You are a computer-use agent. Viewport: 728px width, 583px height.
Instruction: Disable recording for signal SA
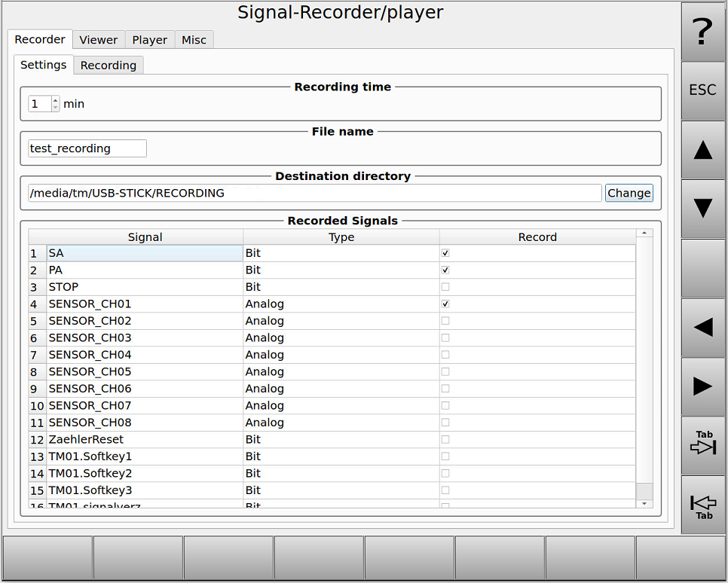445,252
